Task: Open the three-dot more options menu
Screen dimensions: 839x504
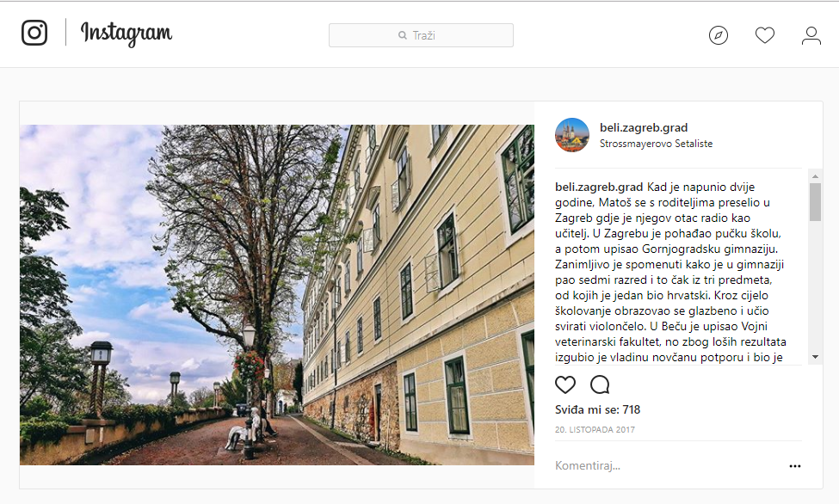Action: click(x=795, y=466)
